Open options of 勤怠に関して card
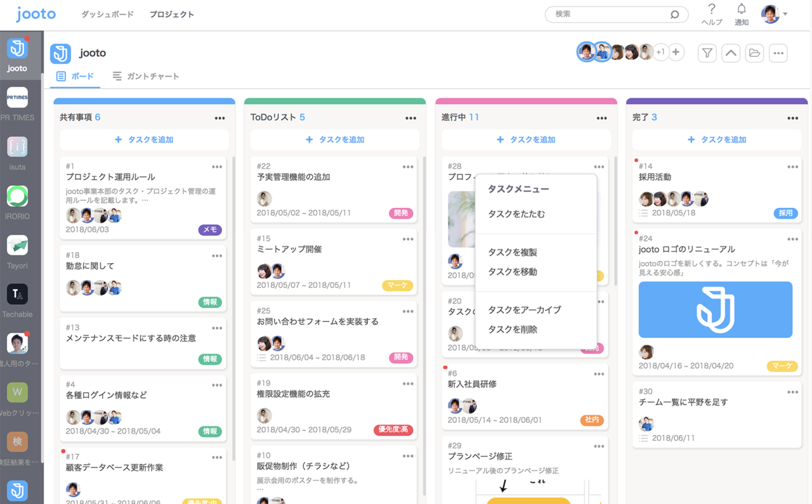The image size is (812, 504). (x=217, y=255)
